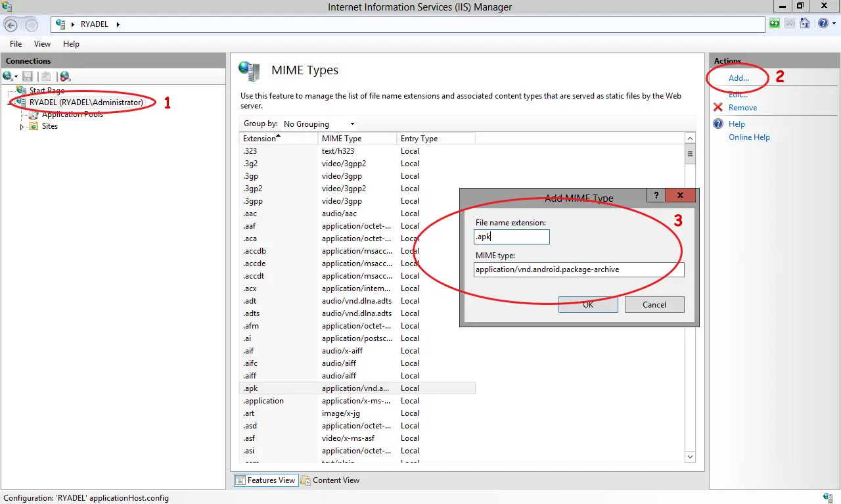841x504 pixels.
Task: Click the Sites folder icon in tree
Action: pyautogui.click(x=34, y=126)
